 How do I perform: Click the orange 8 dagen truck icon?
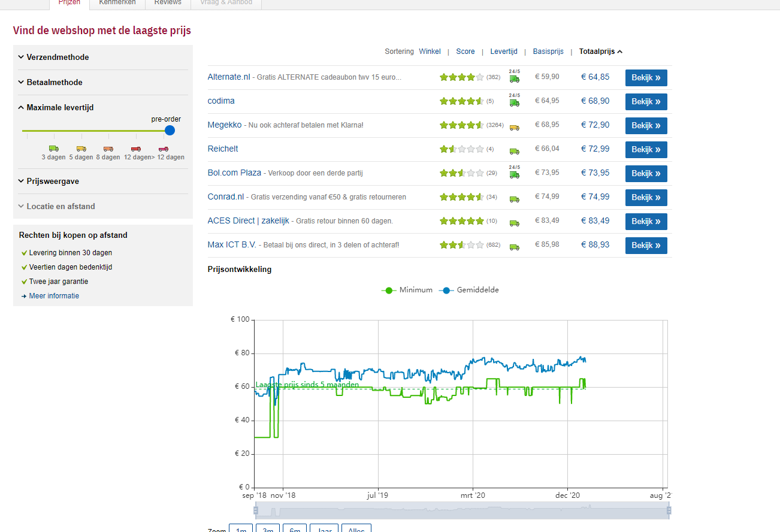pyautogui.click(x=108, y=149)
